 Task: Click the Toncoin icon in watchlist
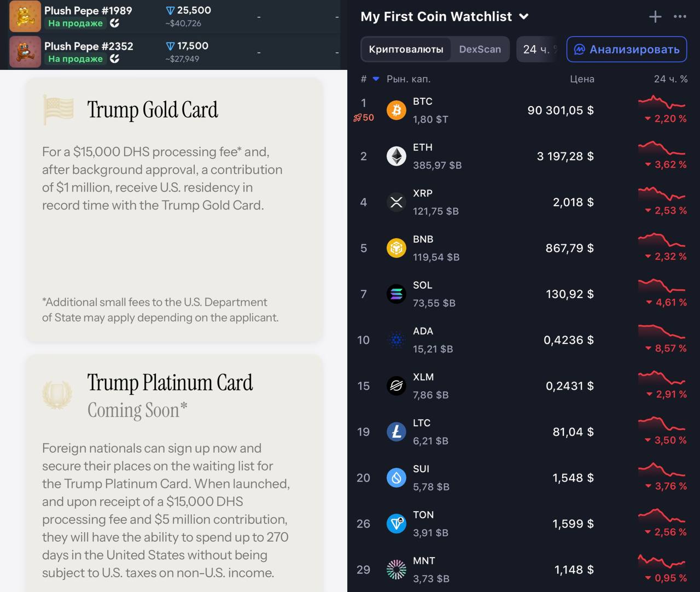coord(396,524)
